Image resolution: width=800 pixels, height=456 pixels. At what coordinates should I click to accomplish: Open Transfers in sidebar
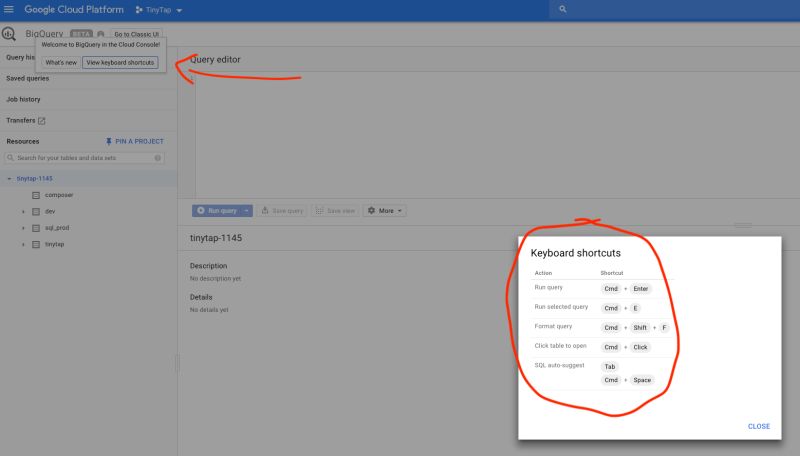click(x=20, y=120)
